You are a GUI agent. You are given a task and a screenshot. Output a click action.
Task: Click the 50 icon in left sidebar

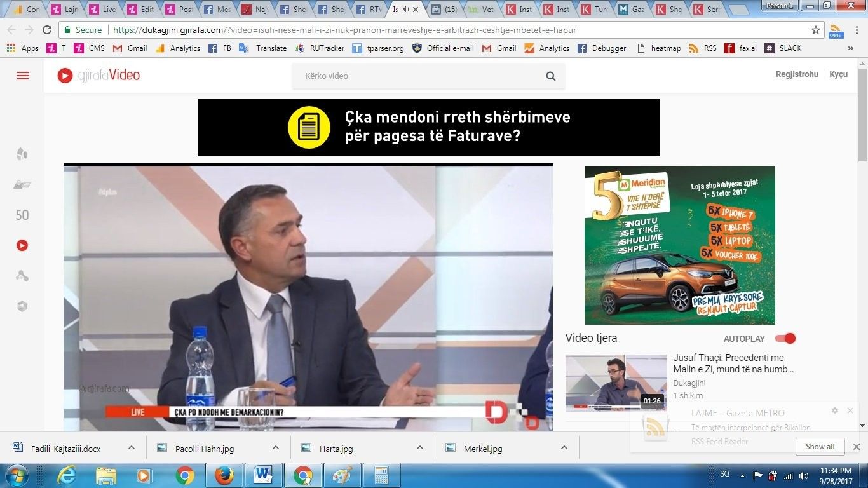click(22, 215)
